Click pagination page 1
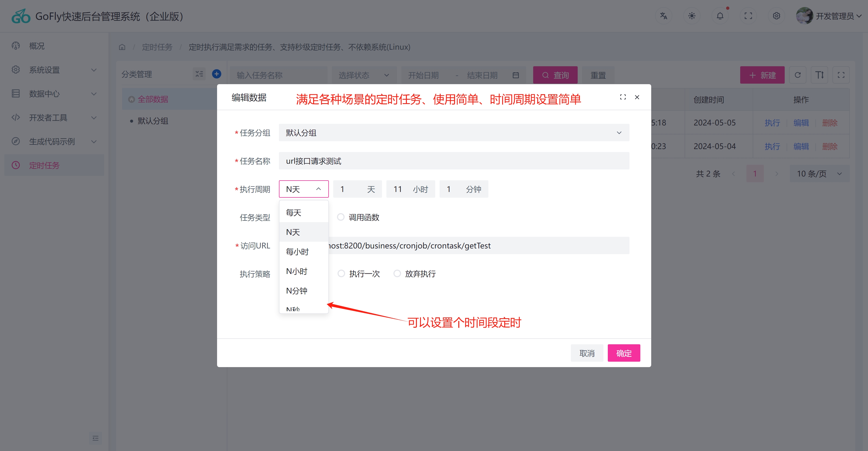 pyautogui.click(x=755, y=174)
